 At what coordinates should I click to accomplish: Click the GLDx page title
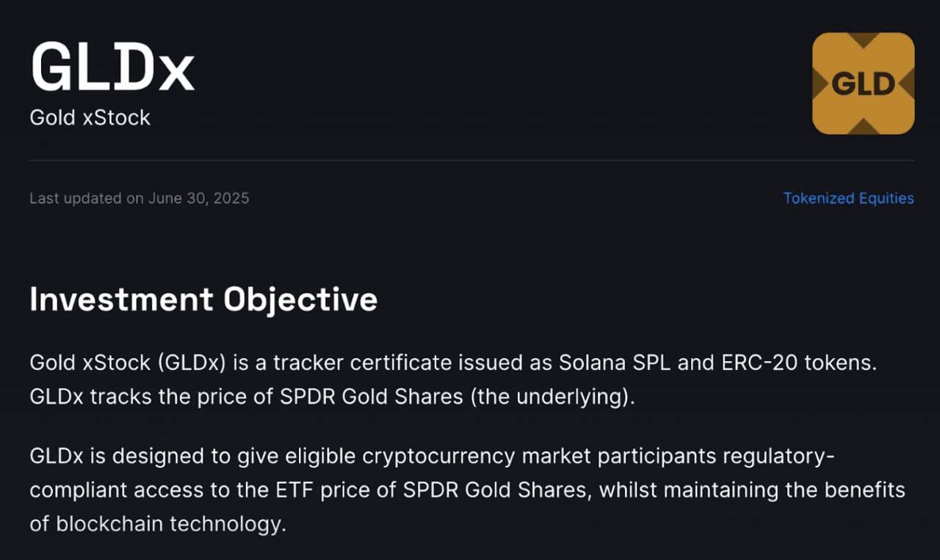tap(112, 68)
